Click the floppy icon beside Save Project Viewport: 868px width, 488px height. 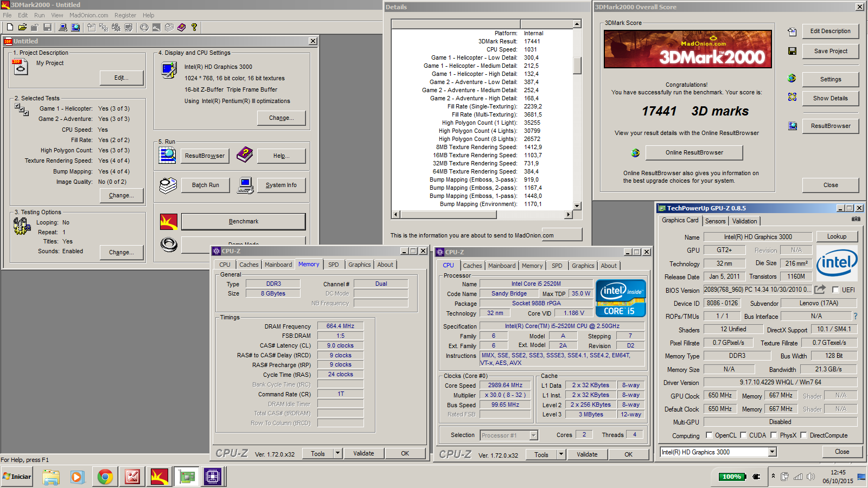coord(792,51)
